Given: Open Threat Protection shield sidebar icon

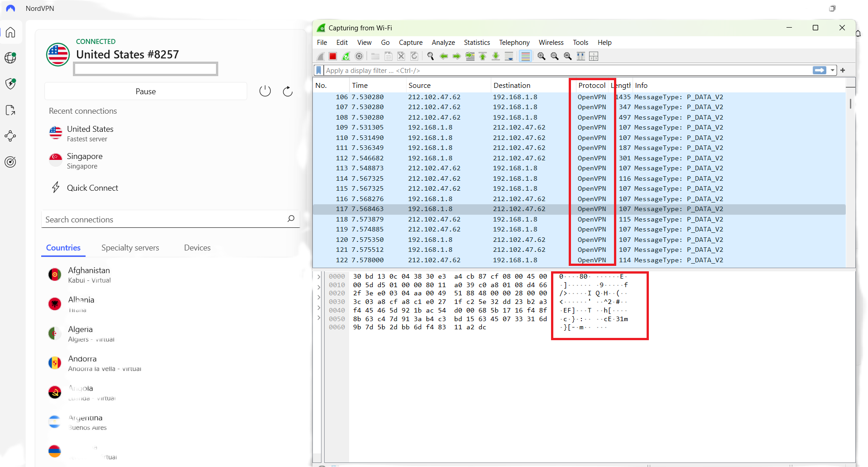Looking at the screenshot, I should (x=10, y=84).
